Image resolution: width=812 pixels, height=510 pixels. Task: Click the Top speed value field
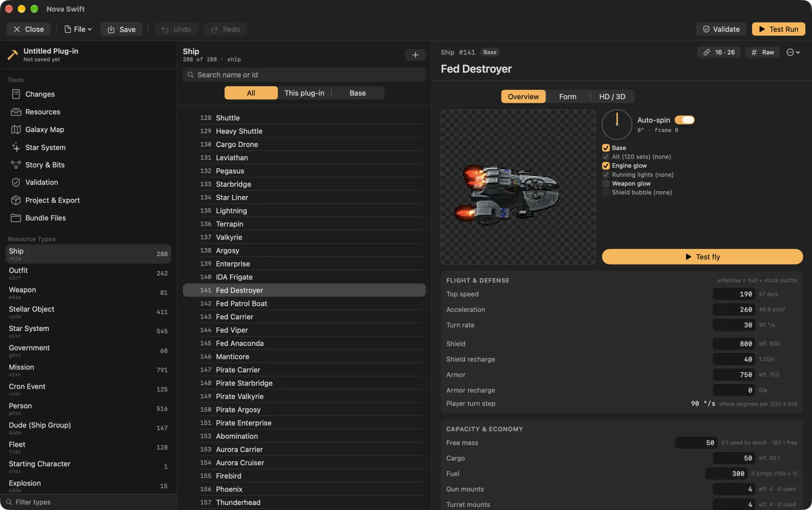tap(733, 294)
